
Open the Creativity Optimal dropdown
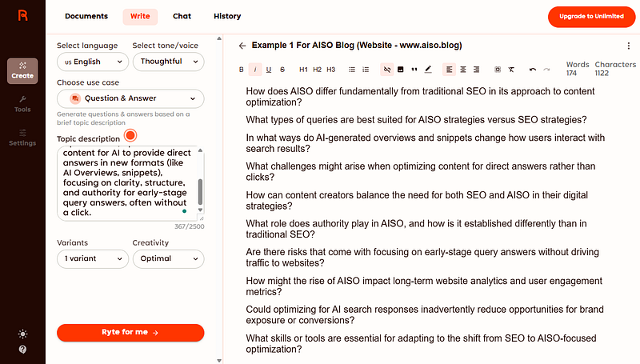click(169, 258)
